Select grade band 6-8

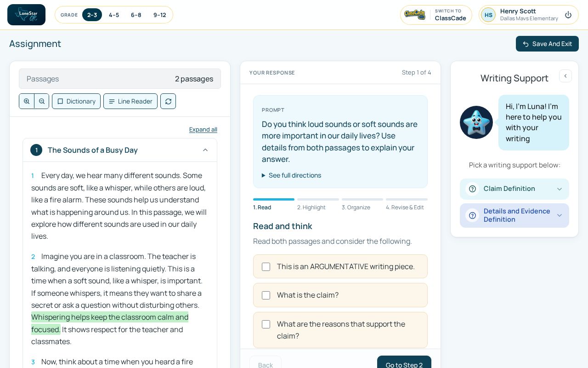[x=136, y=15]
